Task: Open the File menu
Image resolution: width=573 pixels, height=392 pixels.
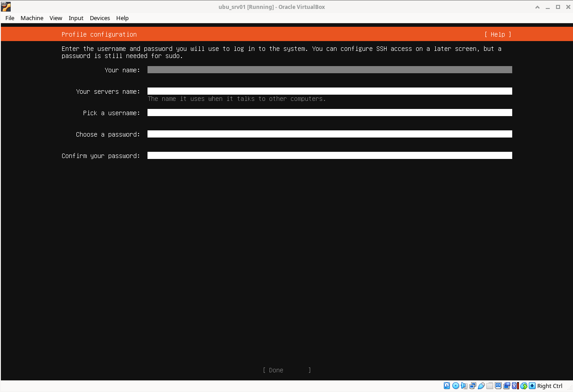Action: coord(10,18)
